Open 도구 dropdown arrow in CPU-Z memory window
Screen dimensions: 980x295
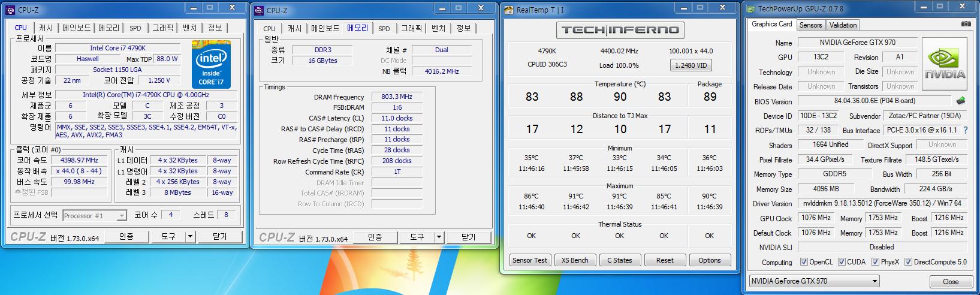439,237
